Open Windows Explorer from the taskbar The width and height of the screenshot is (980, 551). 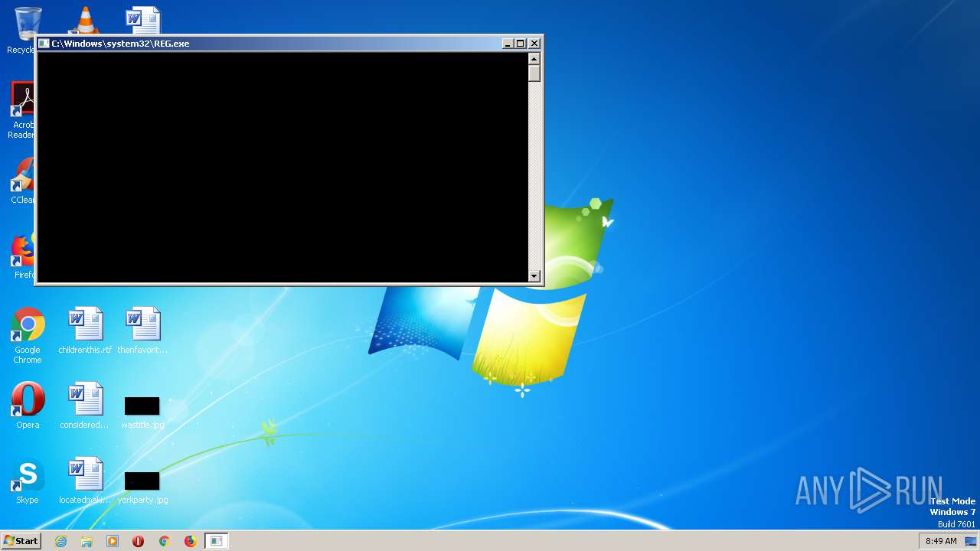[x=87, y=541]
